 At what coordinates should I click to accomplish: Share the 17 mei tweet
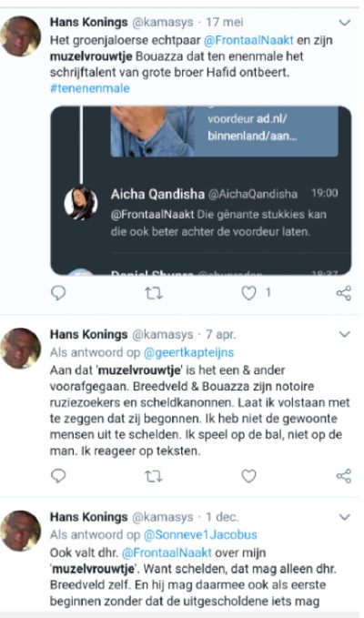coord(343,293)
